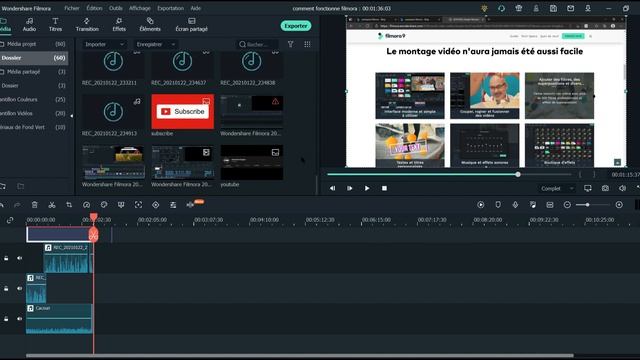
Task: Select the Fond Vert folder (10)
Action: (34, 127)
